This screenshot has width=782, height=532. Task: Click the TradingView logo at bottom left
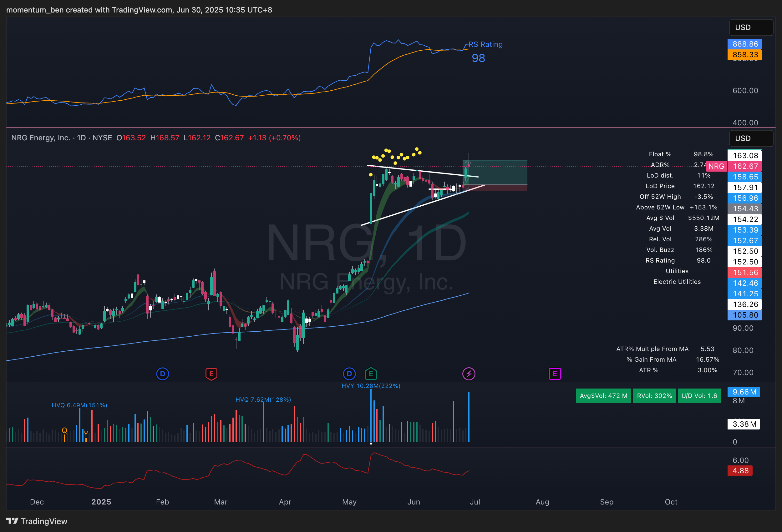click(x=37, y=521)
